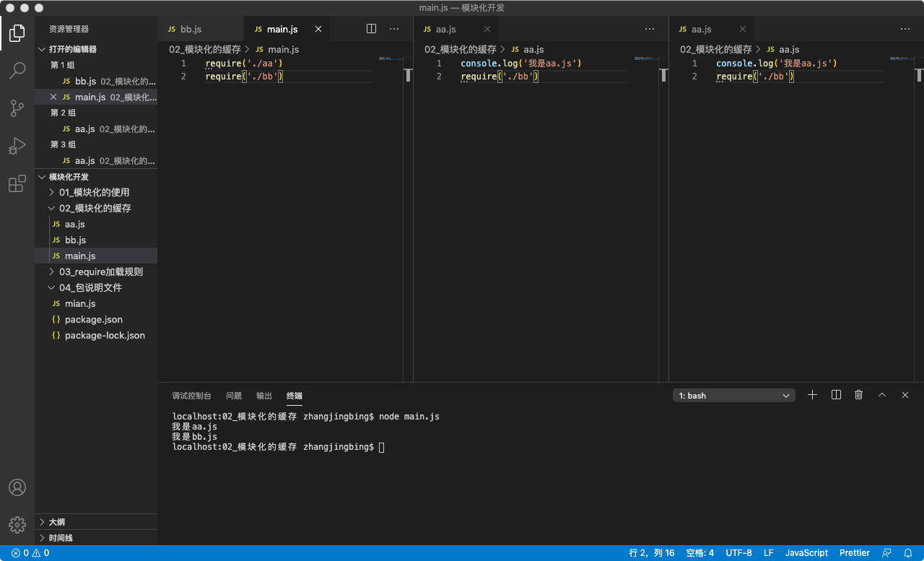Image resolution: width=924 pixels, height=561 pixels.
Task: Change end of line sequence LF
Action: [769, 553]
